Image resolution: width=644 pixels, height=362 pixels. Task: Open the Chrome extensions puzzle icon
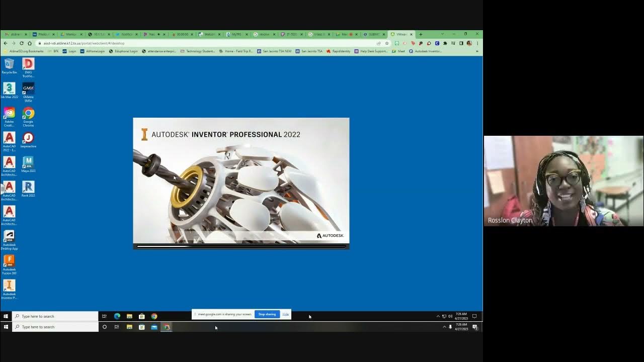coord(445,43)
